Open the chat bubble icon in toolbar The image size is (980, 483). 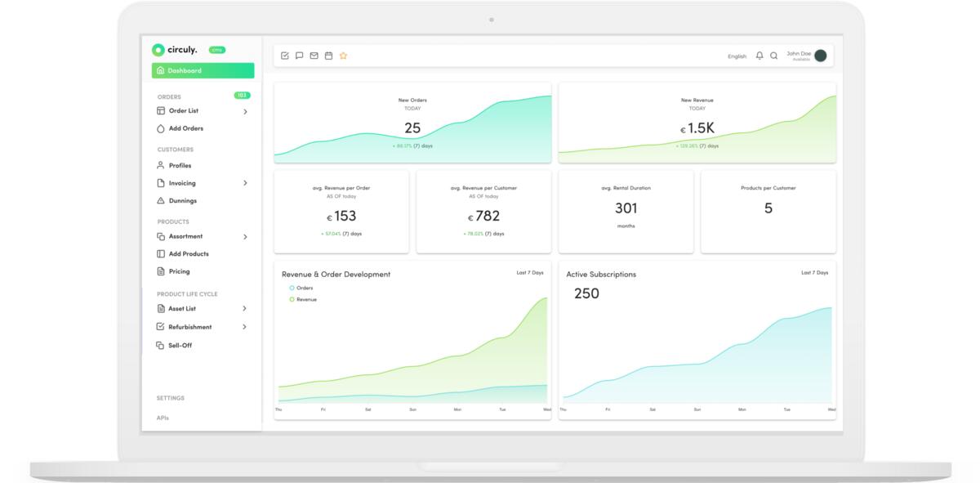(299, 56)
